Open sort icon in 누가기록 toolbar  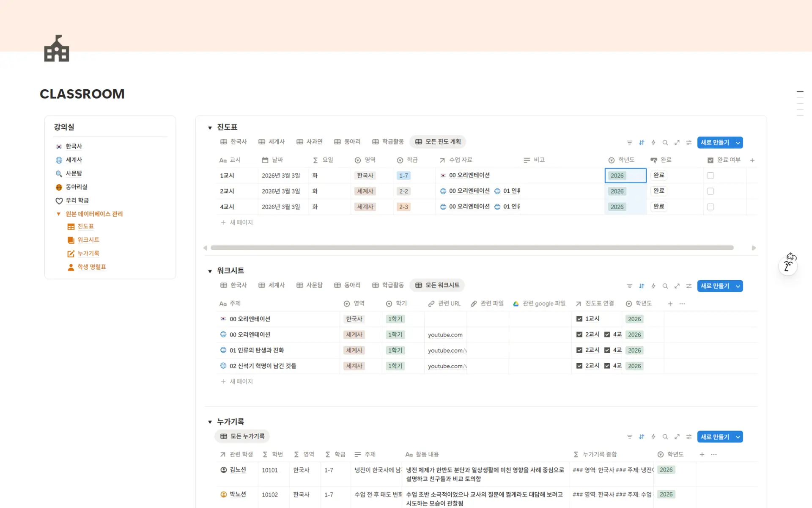pyautogui.click(x=642, y=437)
